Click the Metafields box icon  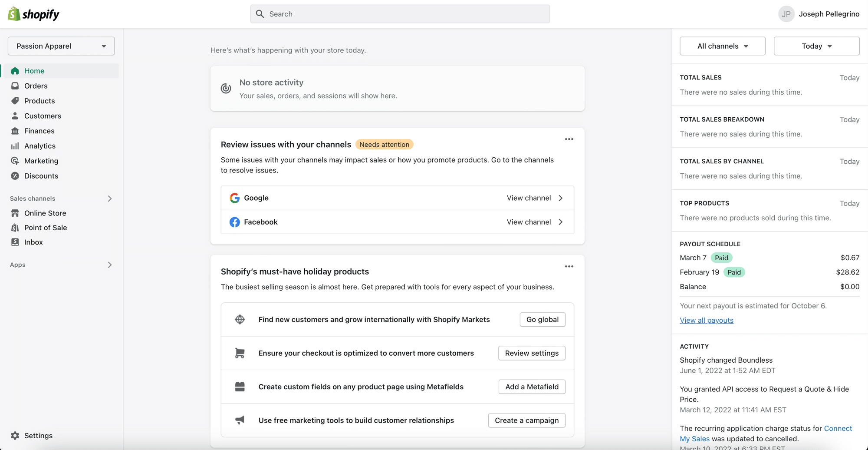pos(240,387)
